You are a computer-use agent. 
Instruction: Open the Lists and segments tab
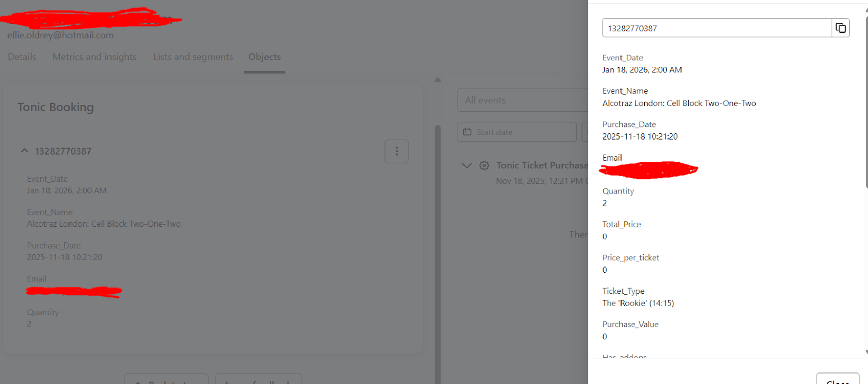point(193,57)
